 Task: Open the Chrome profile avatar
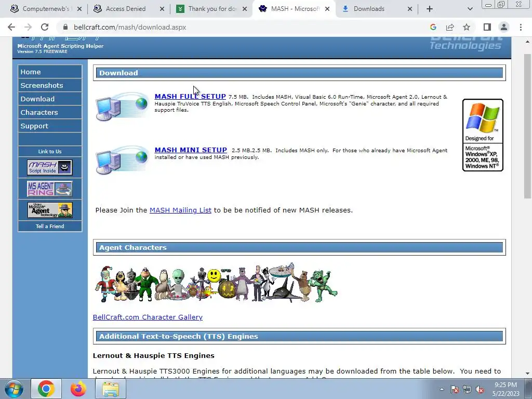pyautogui.click(x=504, y=27)
